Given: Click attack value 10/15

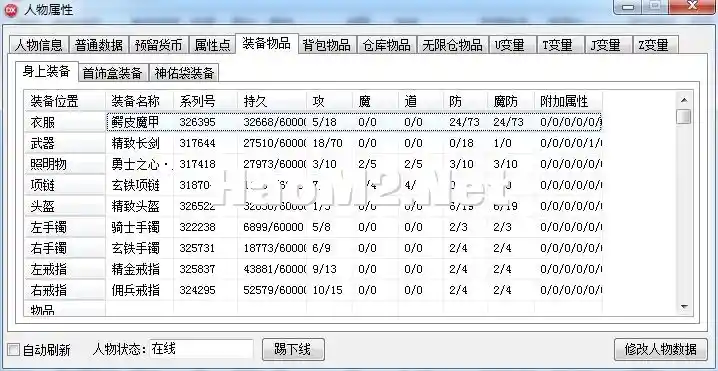Looking at the screenshot, I should (327, 290).
